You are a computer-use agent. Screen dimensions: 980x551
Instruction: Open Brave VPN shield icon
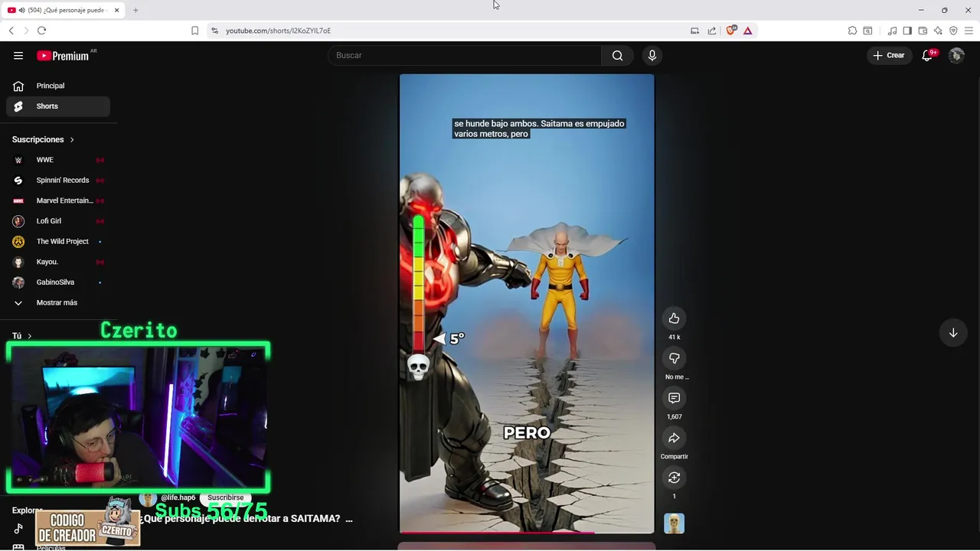point(953,31)
